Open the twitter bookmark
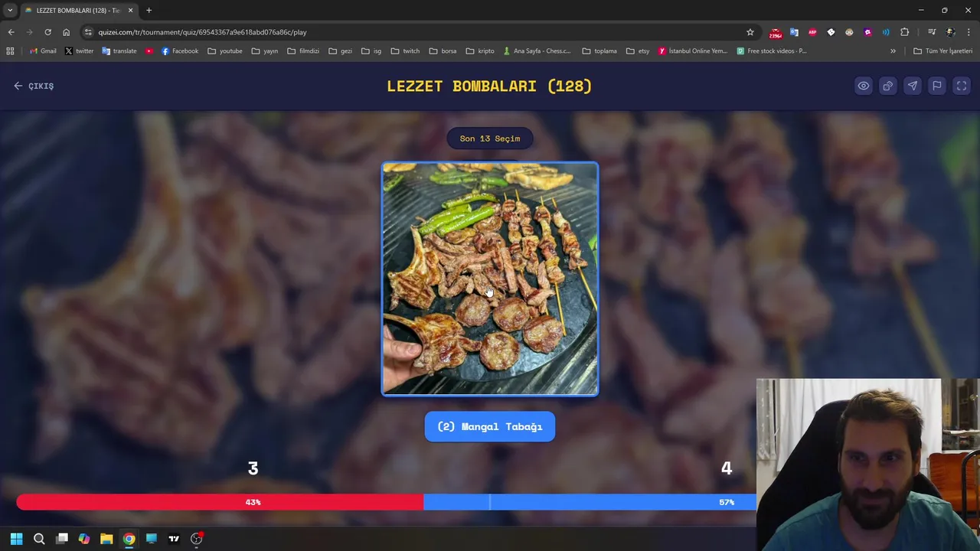This screenshot has width=980, height=551. click(x=79, y=51)
